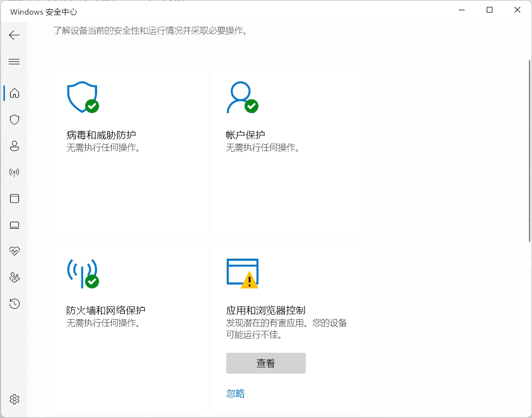Open Device performance & health heart icon
This screenshot has width=532, height=418.
[14, 251]
